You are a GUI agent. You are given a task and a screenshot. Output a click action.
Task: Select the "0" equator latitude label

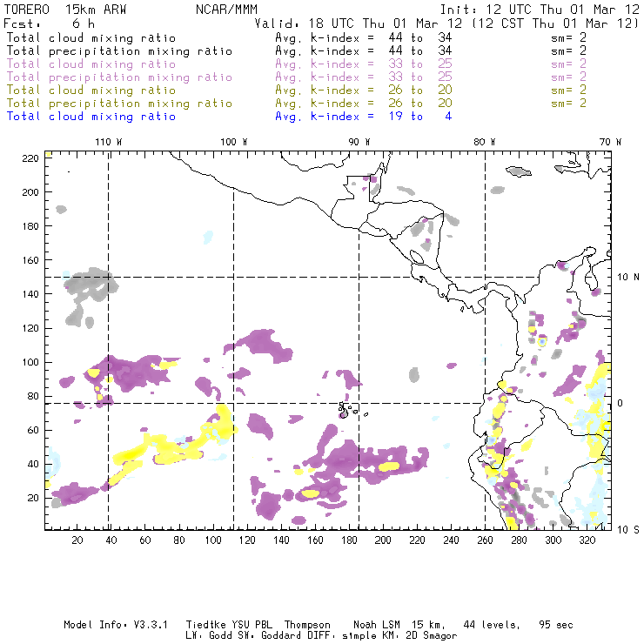click(x=621, y=403)
